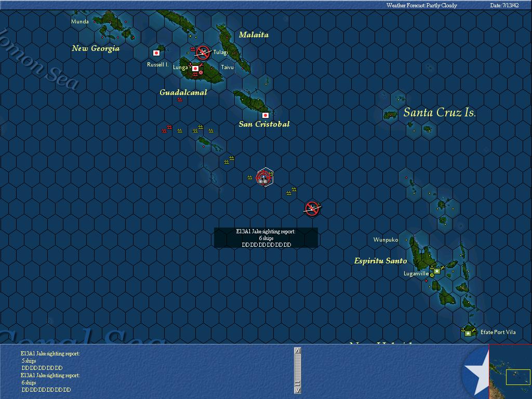Click the Date: 7/13/42 text
Viewport: 532px width, 399px height.
point(504,5)
